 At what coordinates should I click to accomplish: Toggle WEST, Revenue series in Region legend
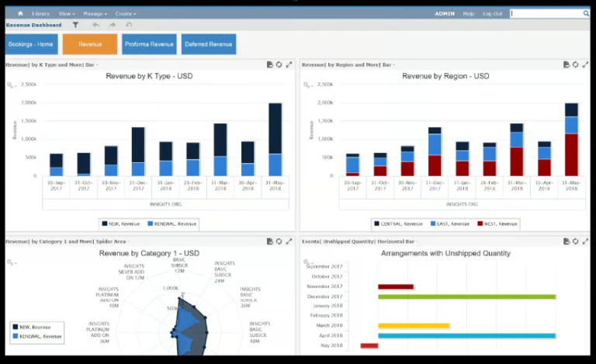497,224
